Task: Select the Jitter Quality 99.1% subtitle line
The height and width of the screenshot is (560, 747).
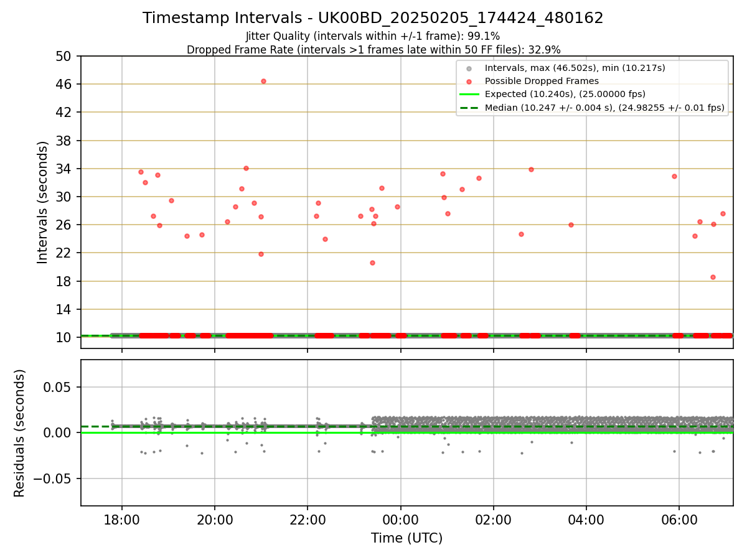Action: [373, 36]
